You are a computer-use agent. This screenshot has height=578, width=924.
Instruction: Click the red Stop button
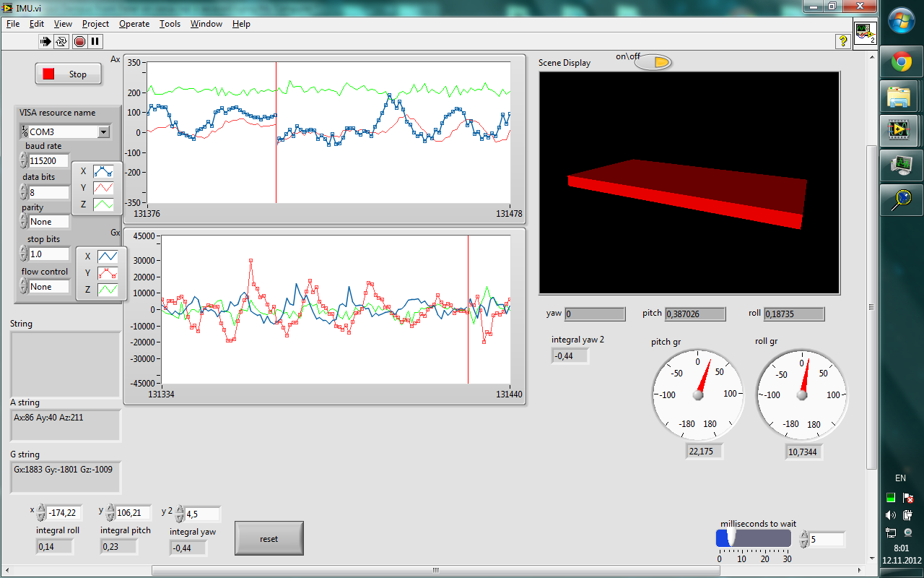click(x=68, y=74)
